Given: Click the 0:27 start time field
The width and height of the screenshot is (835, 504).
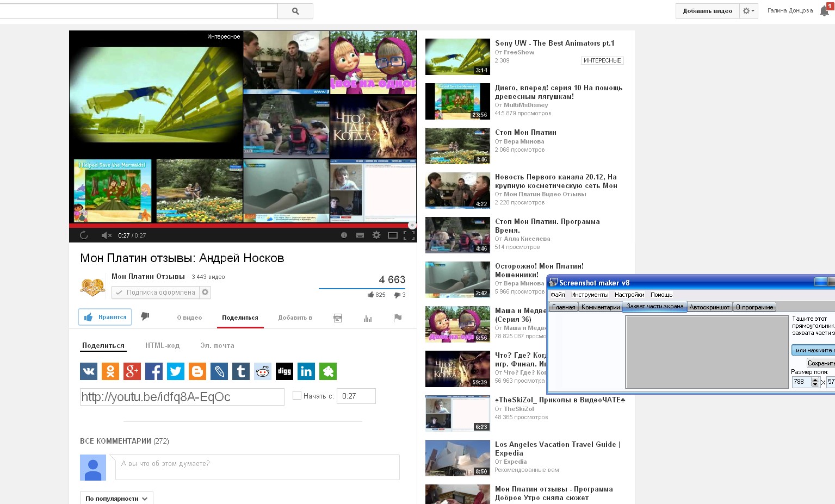Looking at the screenshot, I should click(x=356, y=396).
